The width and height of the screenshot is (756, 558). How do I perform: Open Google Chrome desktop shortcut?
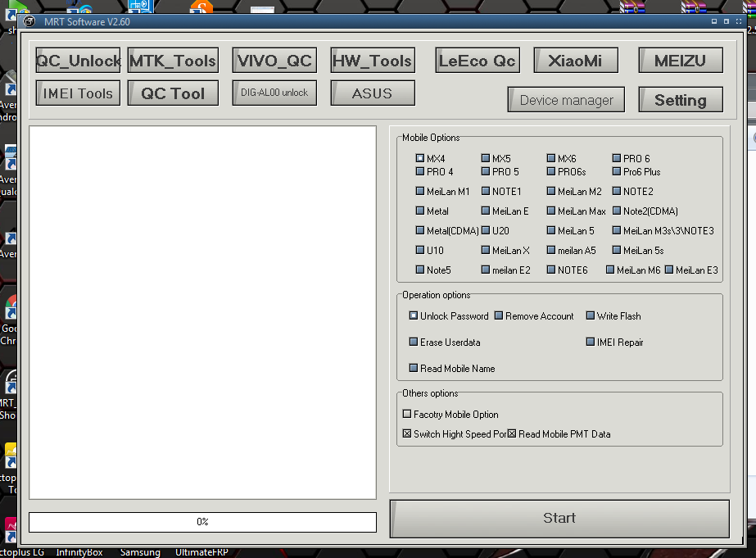click(x=9, y=320)
